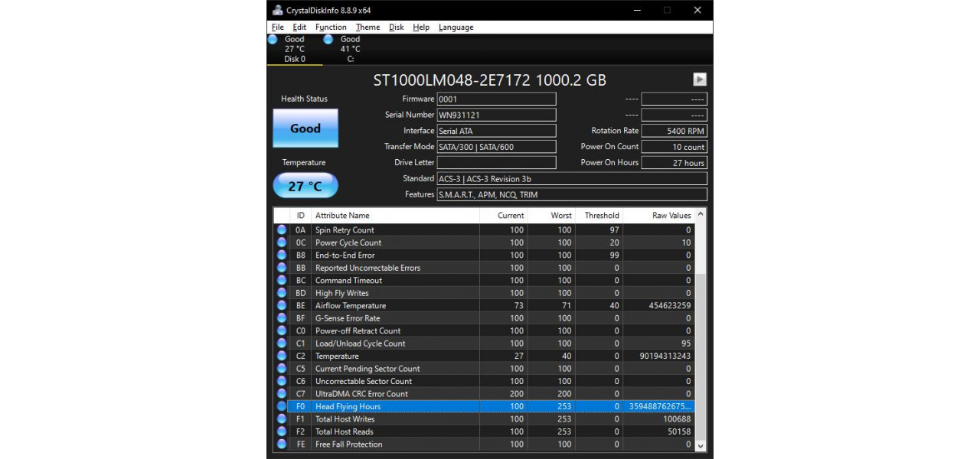980x459 pixels.
Task: Click status orb for Load/Unload Cycle Count
Action: pos(282,343)
